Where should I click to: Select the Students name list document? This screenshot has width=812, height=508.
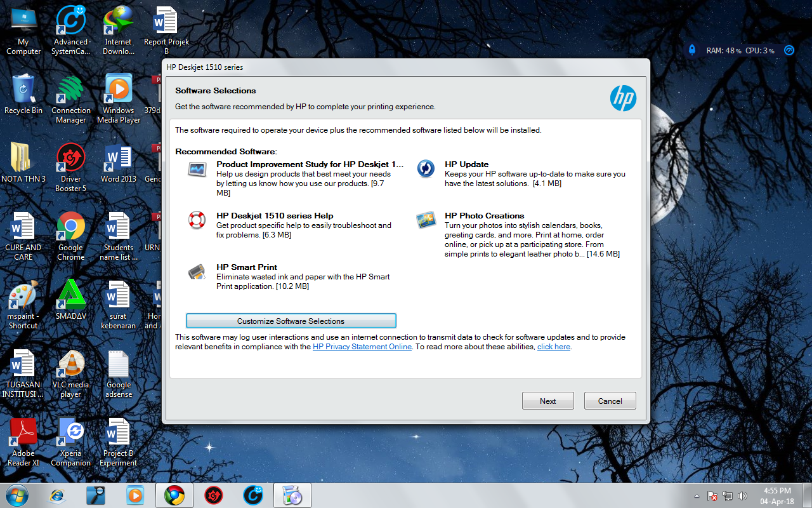(119, 236)
